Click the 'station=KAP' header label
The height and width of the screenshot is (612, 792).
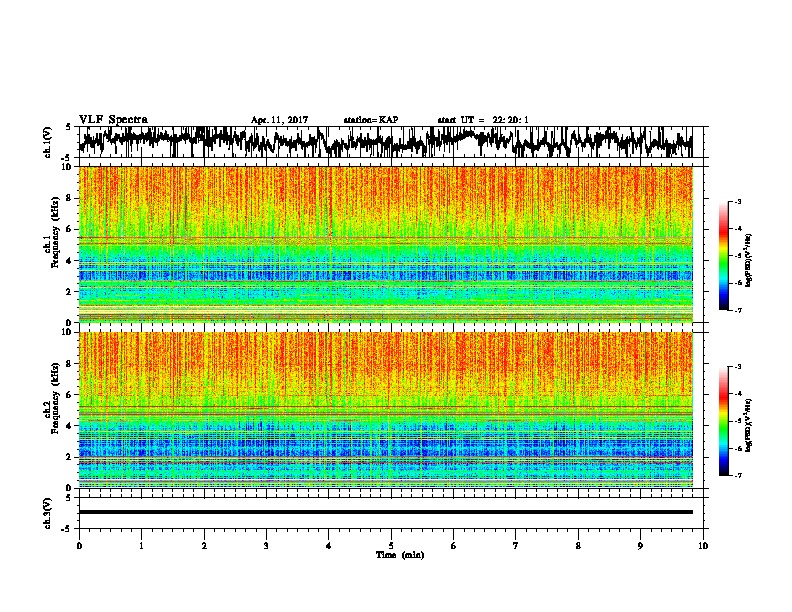[x=371, y=120]
